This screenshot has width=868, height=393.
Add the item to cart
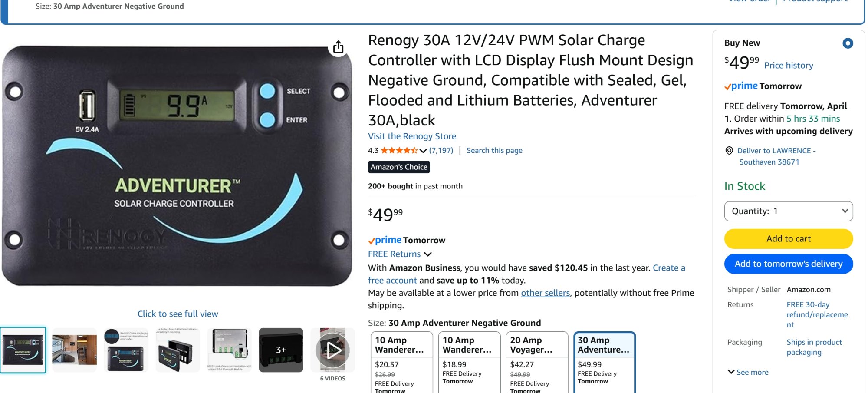[x=788, y=238]
